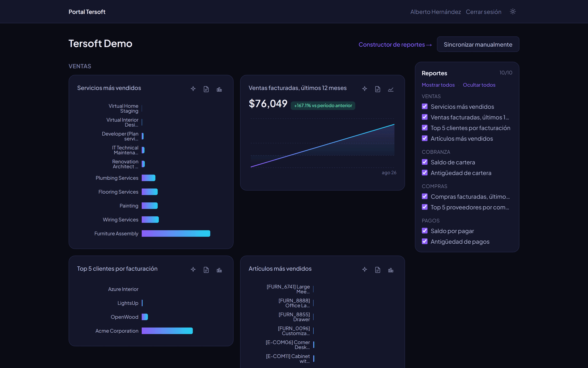The width and height of the screenshot is (588, 368).
Task: Uncheck Ventas facturadas, últimos report checkbox
Action: coord(425,117)
